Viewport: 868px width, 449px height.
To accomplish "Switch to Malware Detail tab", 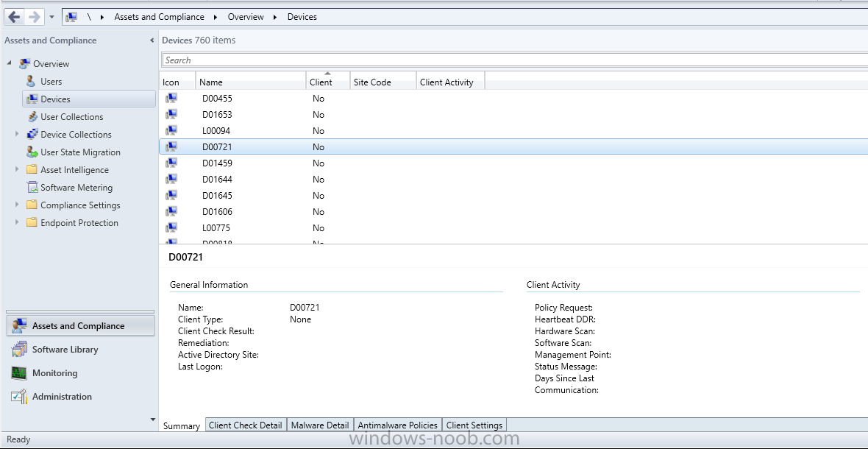I will (x=320, y=425).
